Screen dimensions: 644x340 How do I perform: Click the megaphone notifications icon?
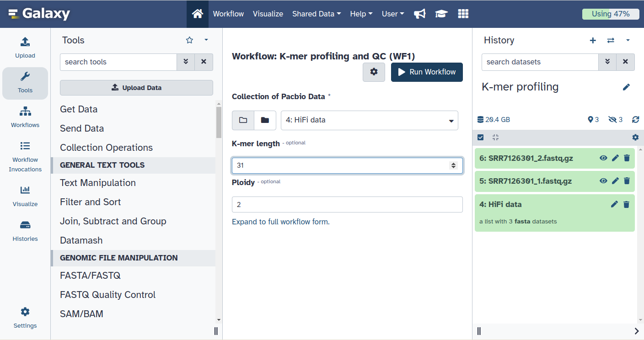point(419,14)
